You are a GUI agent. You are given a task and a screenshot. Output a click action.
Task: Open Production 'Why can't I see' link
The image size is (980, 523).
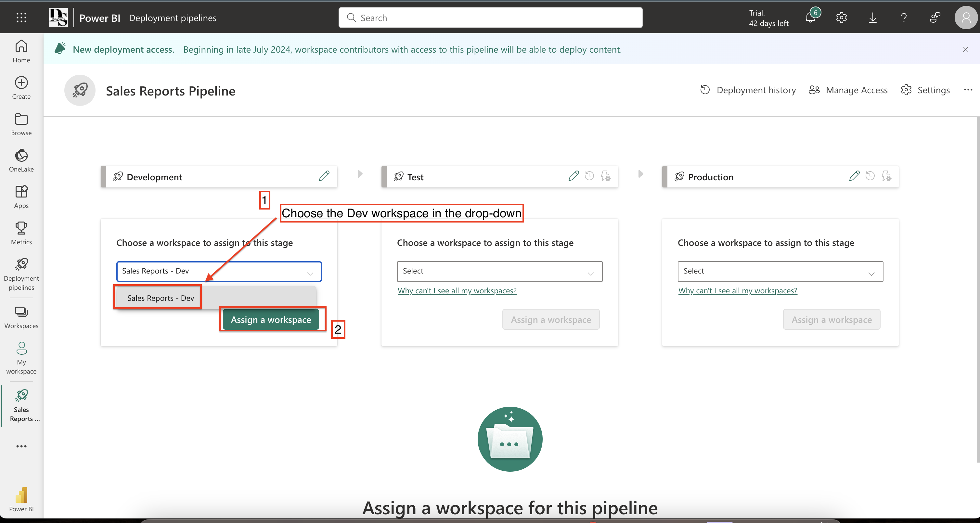738,291
